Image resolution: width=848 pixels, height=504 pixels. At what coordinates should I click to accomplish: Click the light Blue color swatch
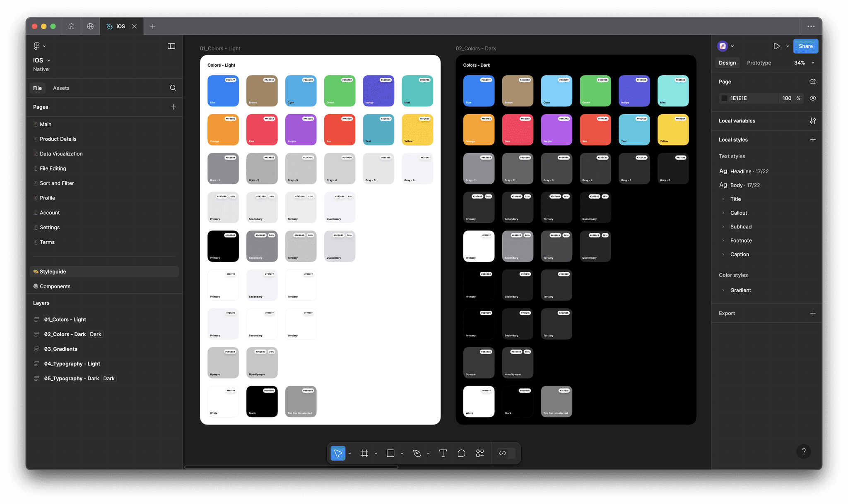coord(223,91)
